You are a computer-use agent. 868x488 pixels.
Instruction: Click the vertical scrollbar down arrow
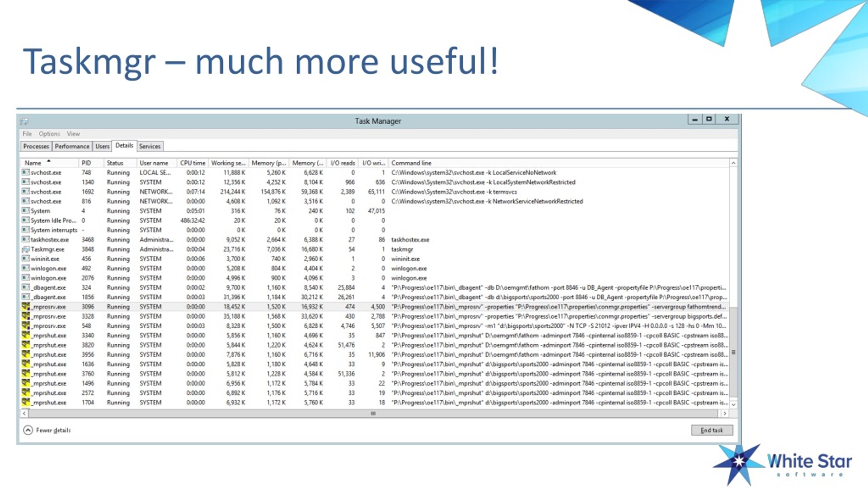click(733, 405)
